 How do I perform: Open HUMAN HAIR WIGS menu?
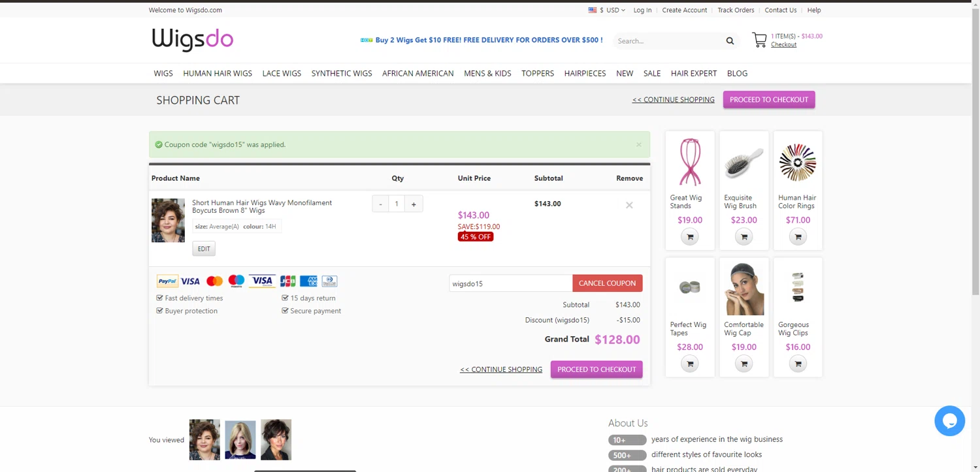(218, 73)
